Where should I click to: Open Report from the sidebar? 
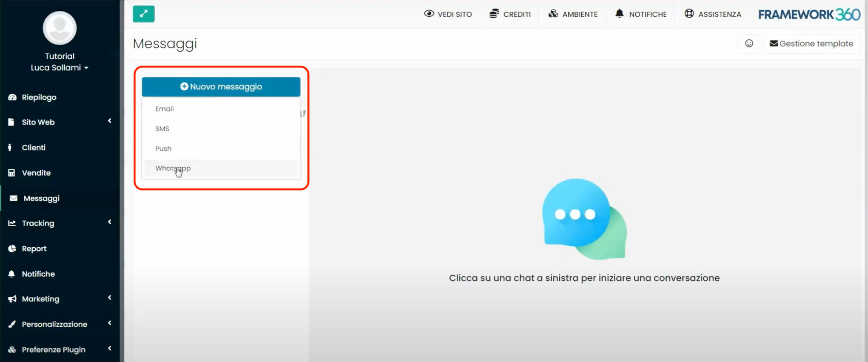[34, 249]
